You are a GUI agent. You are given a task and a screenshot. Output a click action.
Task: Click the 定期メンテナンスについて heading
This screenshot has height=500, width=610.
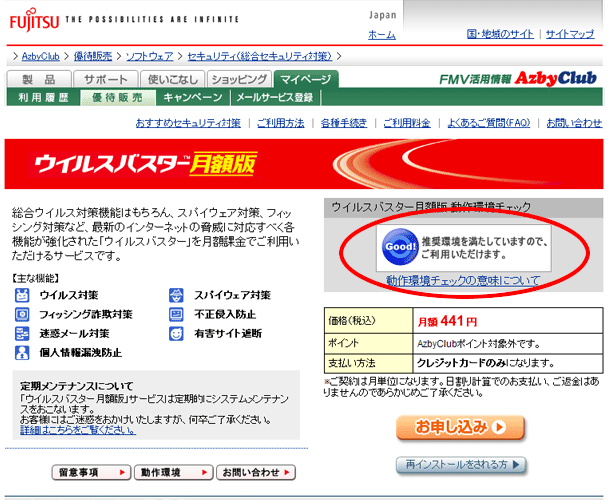pyautogui.click(x=77, y=386)
